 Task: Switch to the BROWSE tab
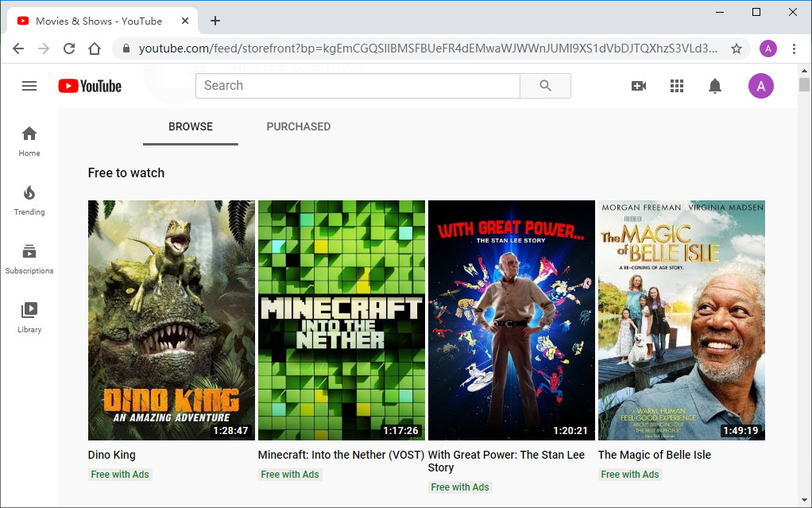click(x=191, y=127)
